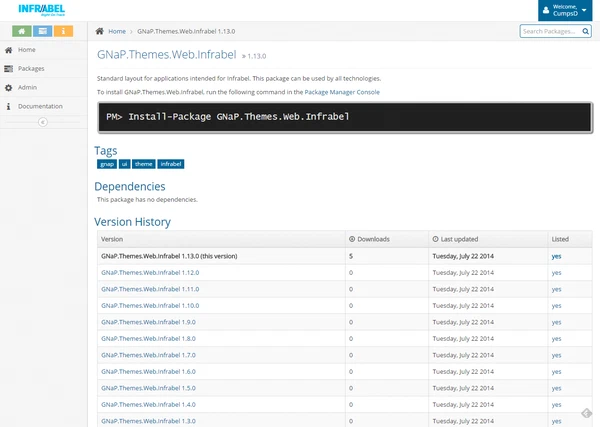The image size is (600, 427).
Task: Click the ui tag
Action: (x=124, y=164)
